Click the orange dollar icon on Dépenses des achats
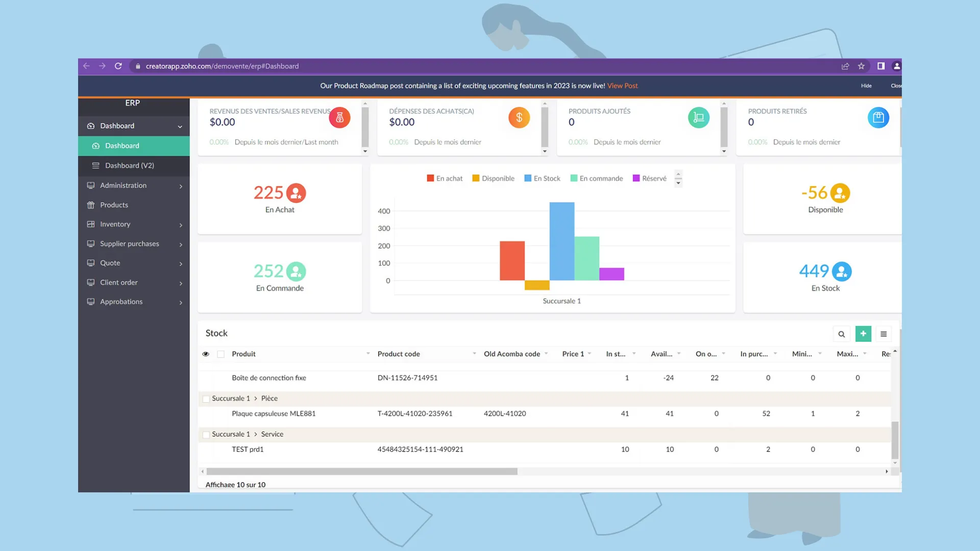The image size is (980, 551). click(x=519, y=117)
